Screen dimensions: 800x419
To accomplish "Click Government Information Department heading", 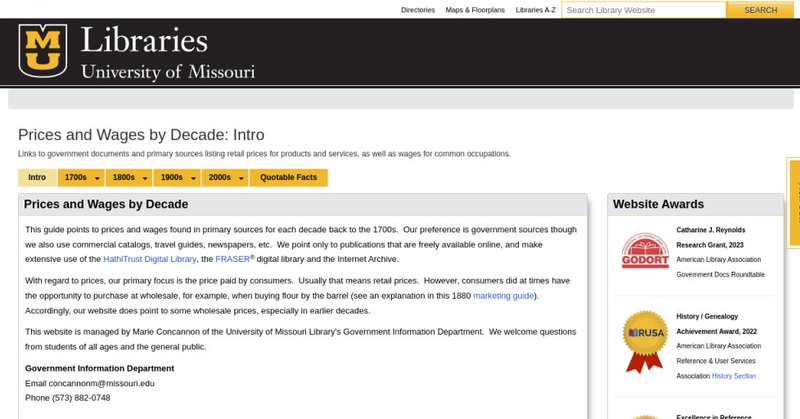I will point(99,368).
